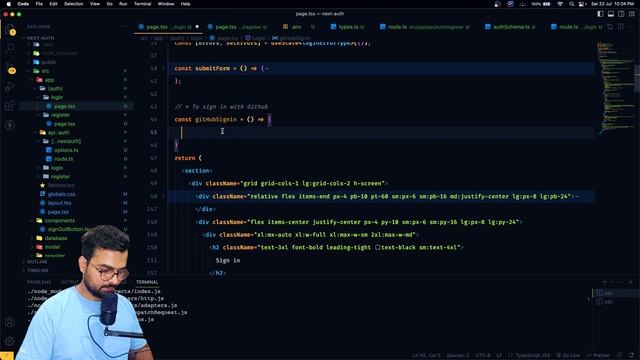The image size is (640, 360).
Task: Open Source Control view in activity bar
Action: (11, 69)
